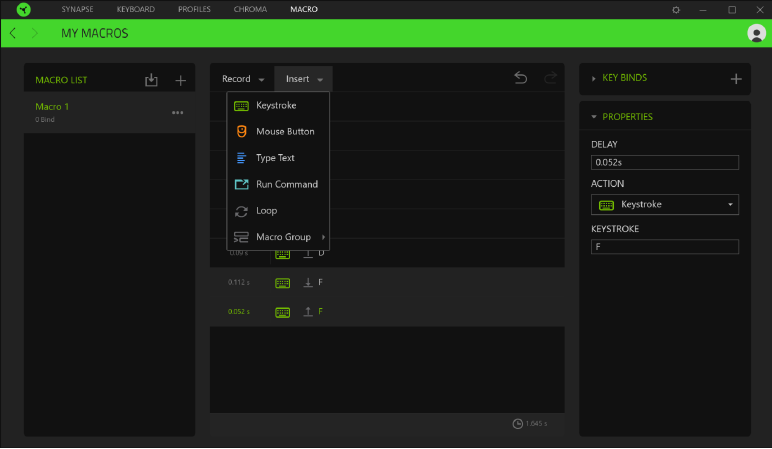Open the Record dropdown
This screenshot has width=772, height=449.
pyautogui.click(x=243, y=79)
